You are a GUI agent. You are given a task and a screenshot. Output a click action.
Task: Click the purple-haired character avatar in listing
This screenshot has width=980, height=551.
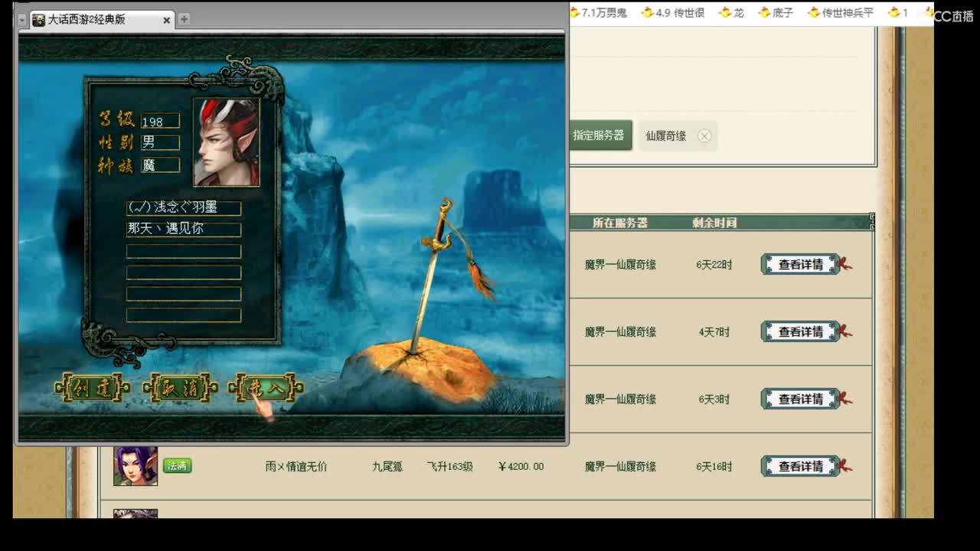(136, 465)
